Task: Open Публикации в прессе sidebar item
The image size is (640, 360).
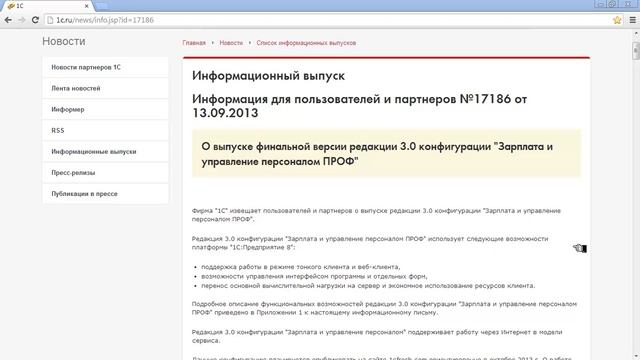Action: [105, 194]
